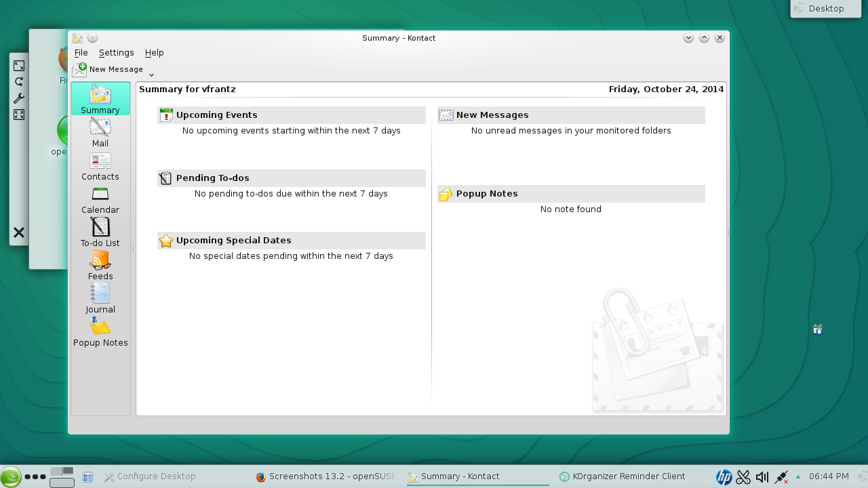Image resolution: width=868 pixels, height=488 pixels.
Task: Click the three-dot activities icon in the panel
Action: point(35,477)
